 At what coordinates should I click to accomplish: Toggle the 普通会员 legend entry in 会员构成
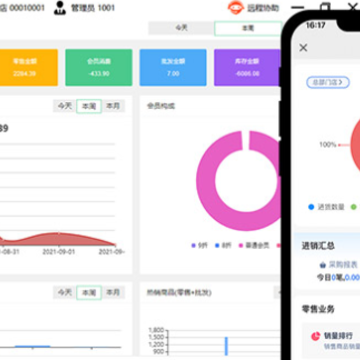coord(254,245)
